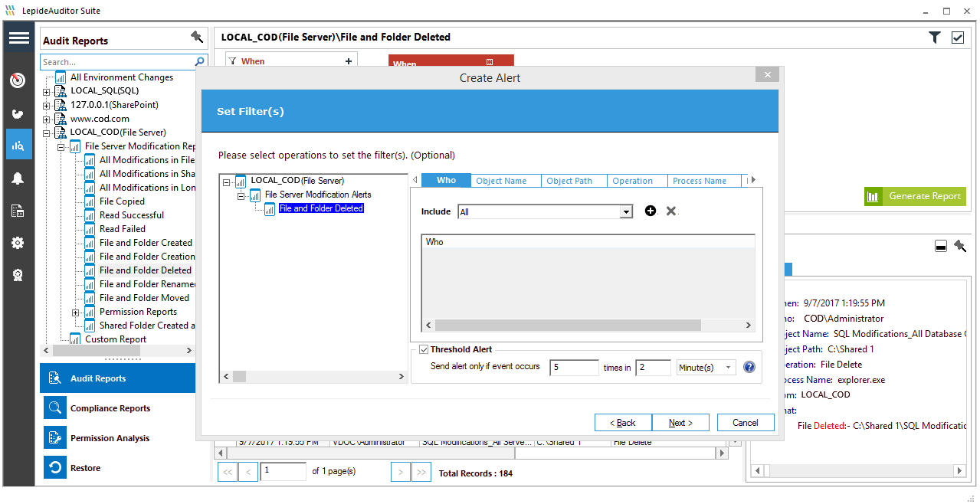Switch to the Object Path filter tab
Image resolution: width=980 pixels, height=504 pixels.
(x=570, y=180)
